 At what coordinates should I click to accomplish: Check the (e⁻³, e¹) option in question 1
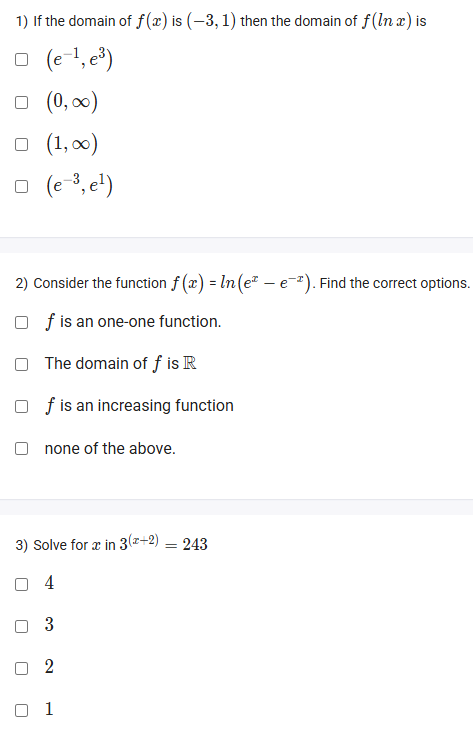pos(21,186)
